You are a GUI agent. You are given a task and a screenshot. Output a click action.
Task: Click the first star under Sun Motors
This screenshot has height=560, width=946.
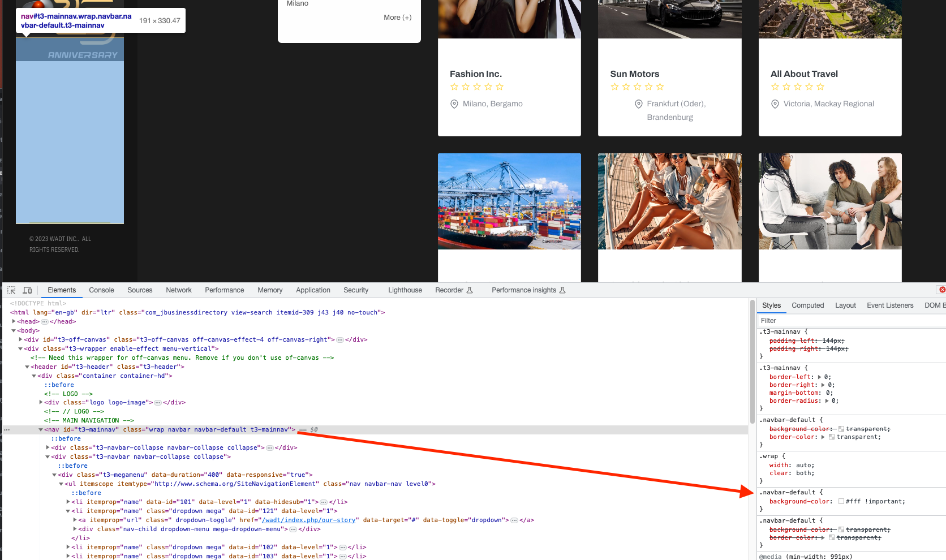[x=614, y=87]
